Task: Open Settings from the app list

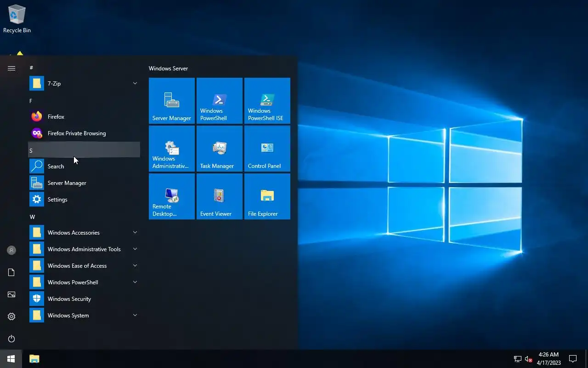Action: click(x=84, y=200)
